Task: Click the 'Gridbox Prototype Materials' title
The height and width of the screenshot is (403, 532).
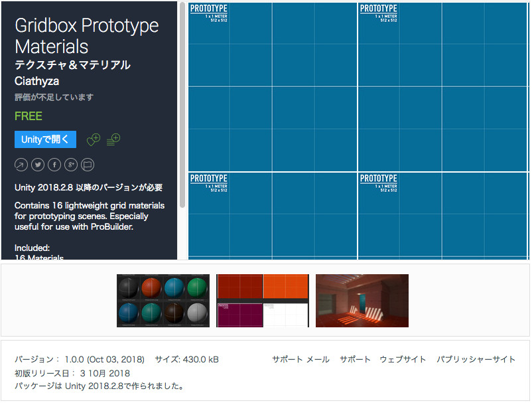Action: tap(86, 36)
